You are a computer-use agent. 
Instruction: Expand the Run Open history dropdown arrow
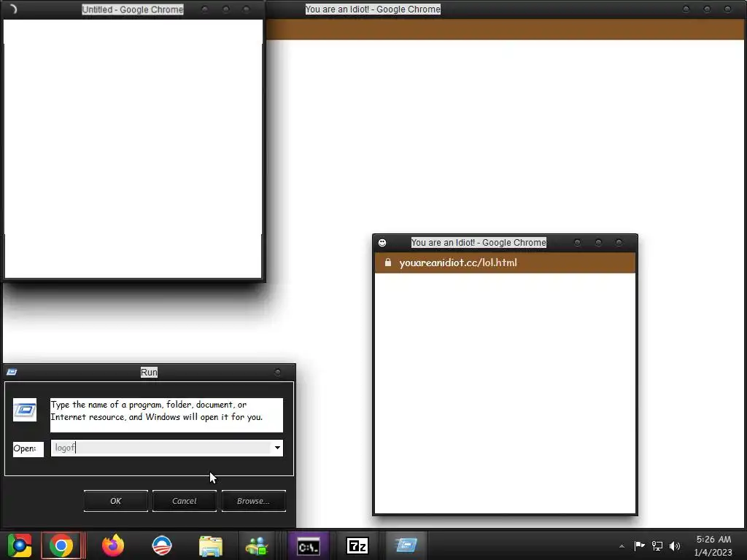(x=277, y=448)
